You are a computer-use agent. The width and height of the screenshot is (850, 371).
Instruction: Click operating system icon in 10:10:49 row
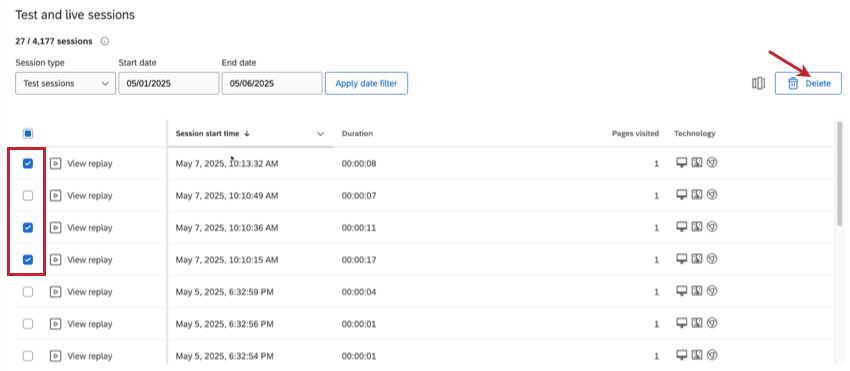pos(697,195)
